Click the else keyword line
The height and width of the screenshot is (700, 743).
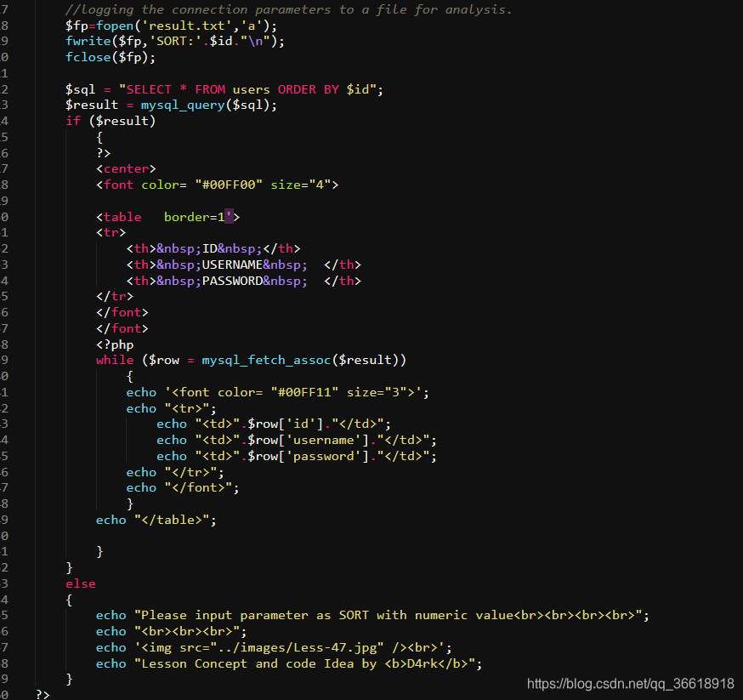pyautogui.click(x=81, y=583)
